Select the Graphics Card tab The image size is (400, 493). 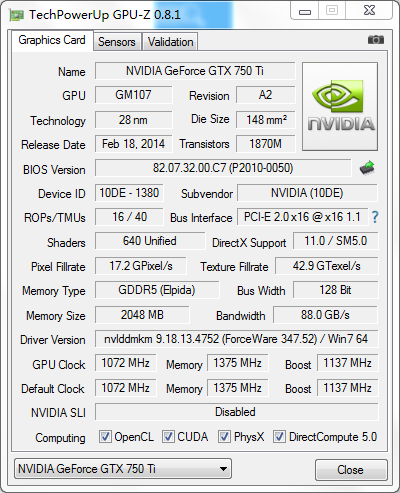(x=52, y=40)
